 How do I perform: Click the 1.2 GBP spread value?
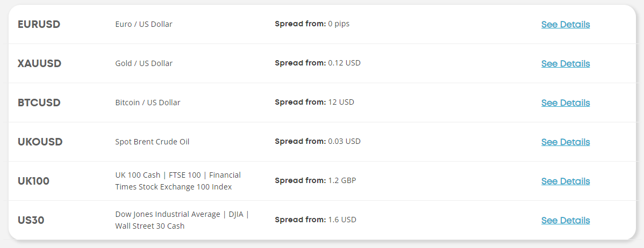pyautogui.click(x=342, y=180)
